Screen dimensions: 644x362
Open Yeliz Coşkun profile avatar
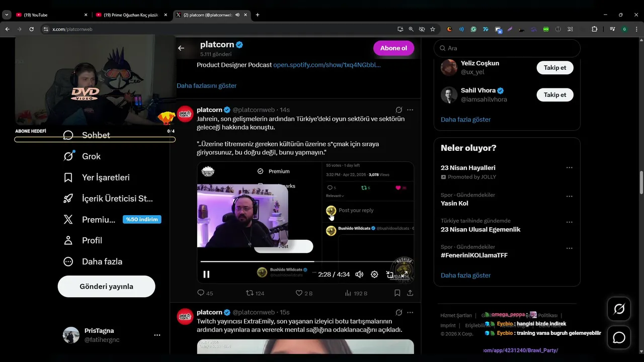(x=449, y=67)
